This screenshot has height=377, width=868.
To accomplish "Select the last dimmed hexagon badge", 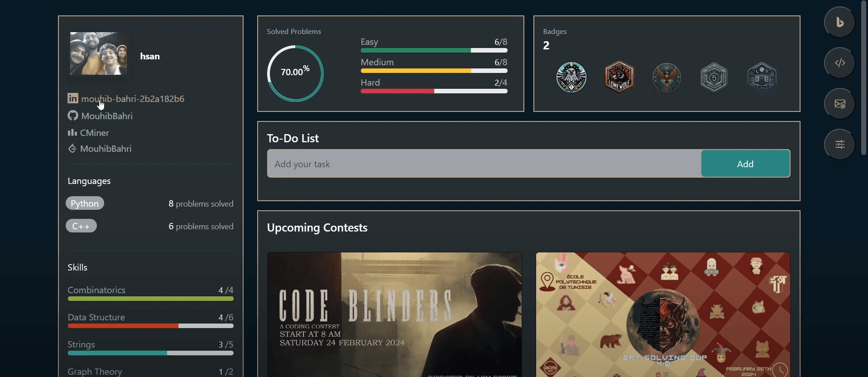I will click(x=762, y=77).
